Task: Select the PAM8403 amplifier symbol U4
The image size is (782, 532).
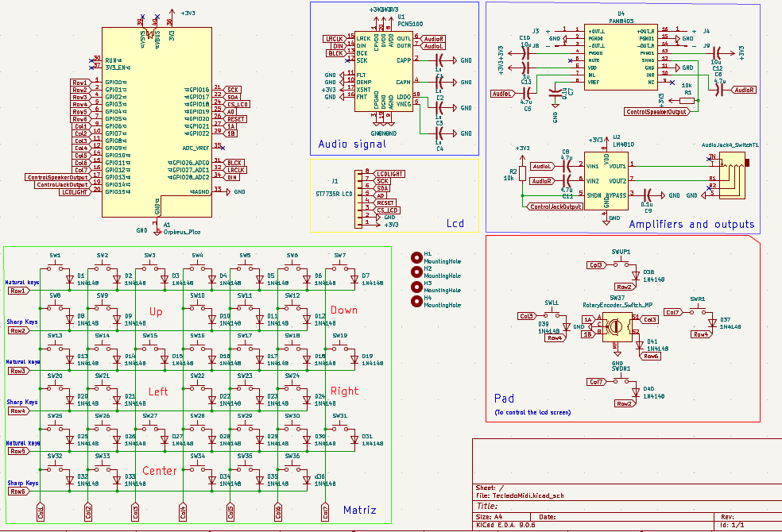Action: (621, 56)
